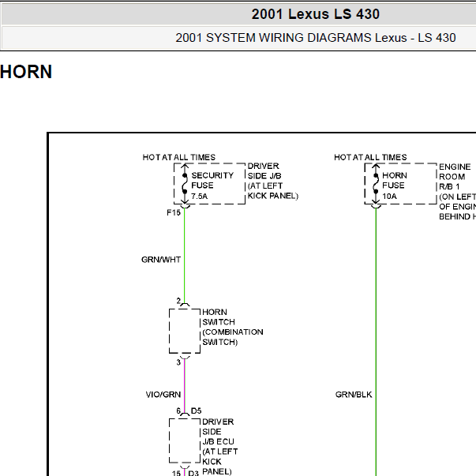476x476 pixels.
Task: Click the HORN FUSE 10A label
Action: (395, 186)
